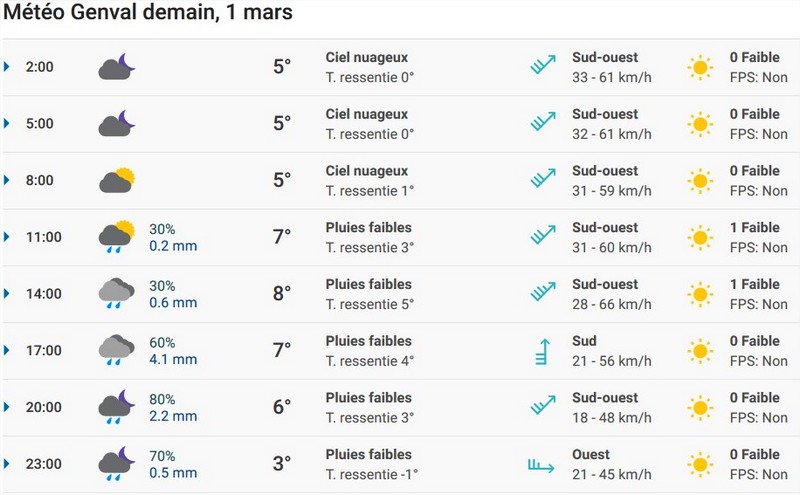Click the southwest wind arrow at 2:00

(x=543, y=67)
